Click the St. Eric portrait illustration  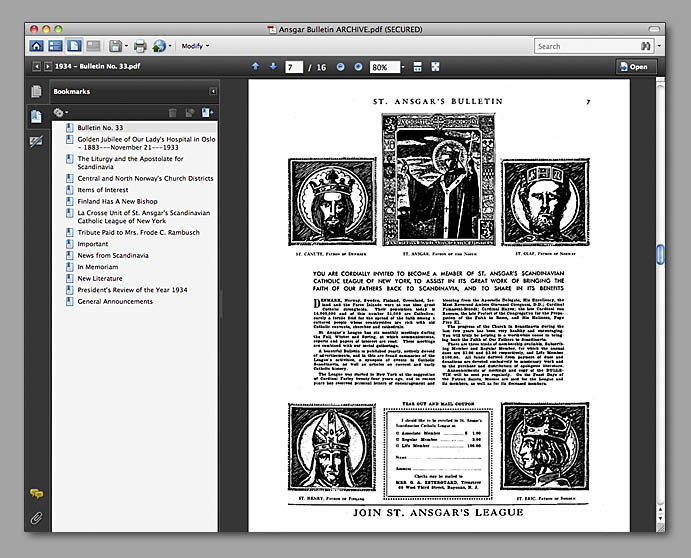point(545,446)
